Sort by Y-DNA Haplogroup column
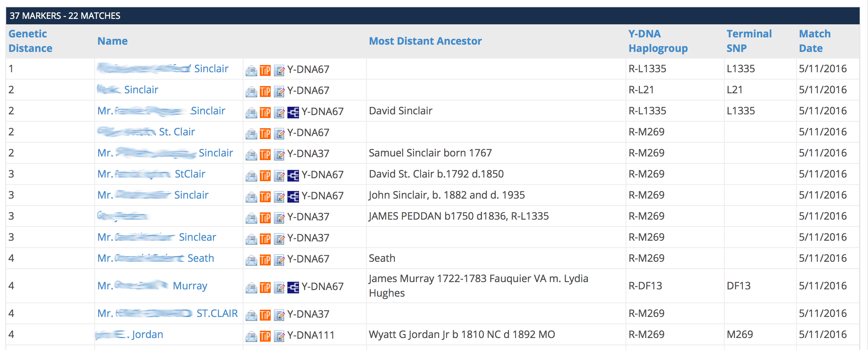Image resolution: width=868 pixels, height=350 pixels. (658, 41)
